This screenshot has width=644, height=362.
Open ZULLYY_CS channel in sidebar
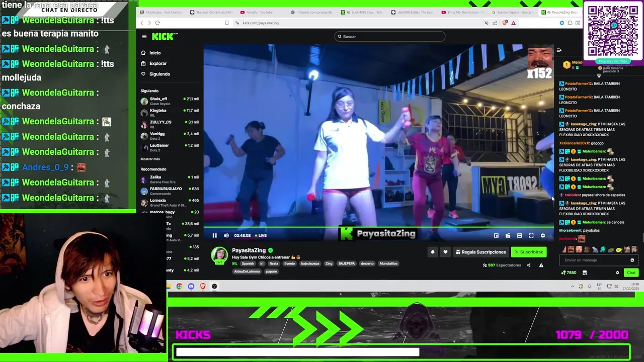170,124
